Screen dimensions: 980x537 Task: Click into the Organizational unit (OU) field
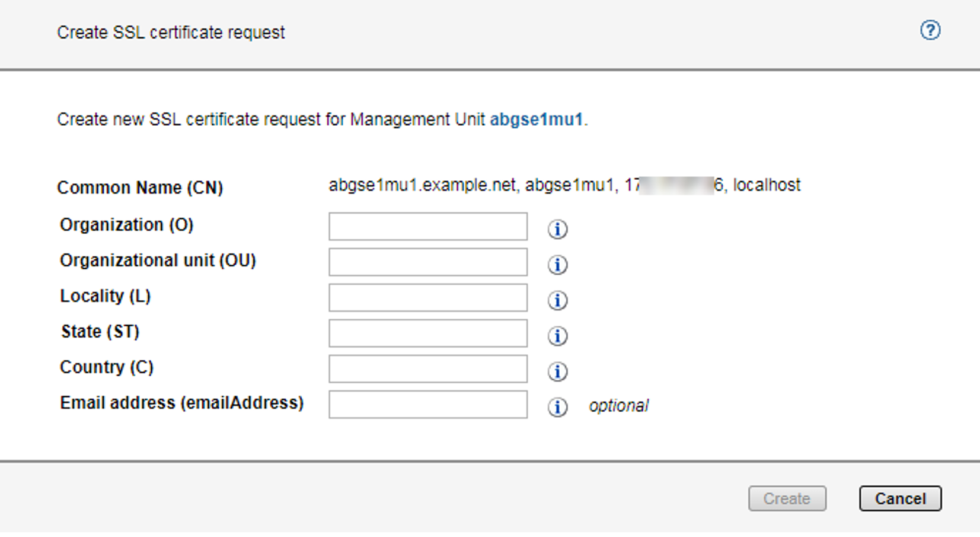pos(427,262)
